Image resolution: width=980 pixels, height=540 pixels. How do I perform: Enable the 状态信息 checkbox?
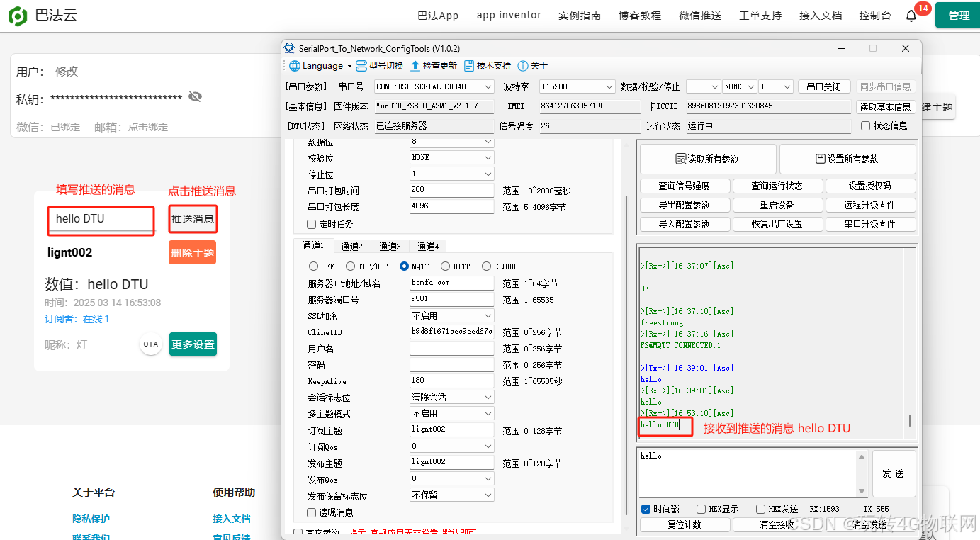coord(865,126)
